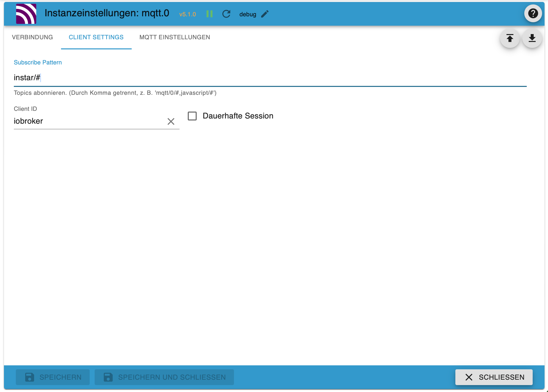Switch to the VERBINDUNG tab

(32, 37)
